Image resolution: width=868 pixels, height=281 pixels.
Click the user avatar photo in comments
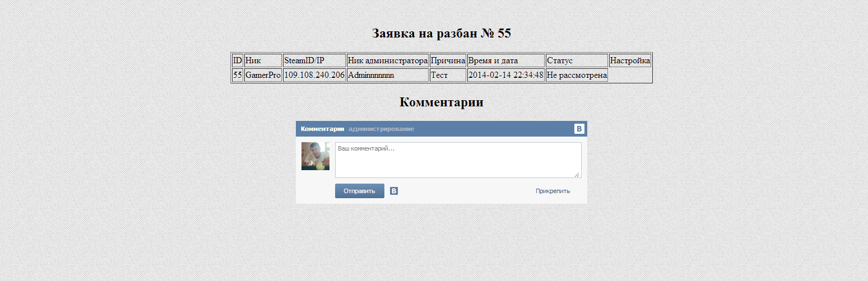[x=315, y=156]
